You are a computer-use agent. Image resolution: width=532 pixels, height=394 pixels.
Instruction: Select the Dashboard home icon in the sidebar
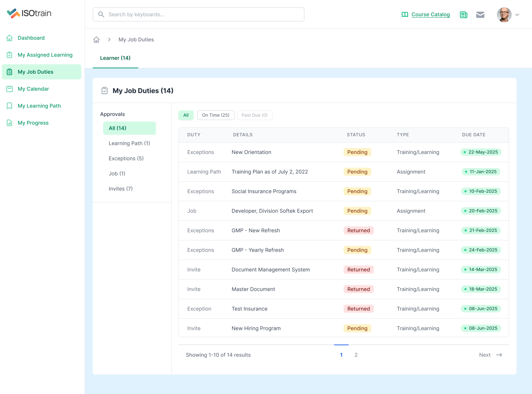(9, 38)
